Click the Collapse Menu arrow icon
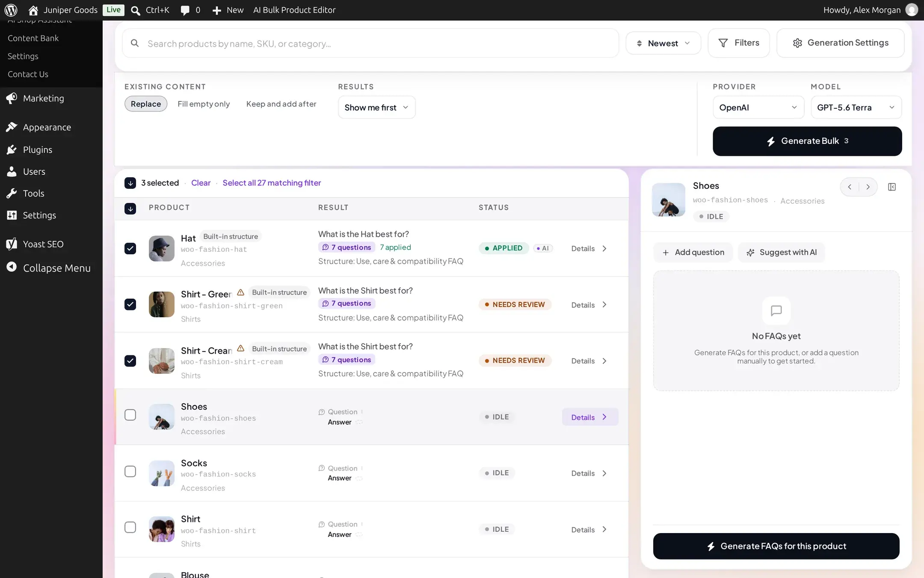924x578 pixels. [12, 267]
